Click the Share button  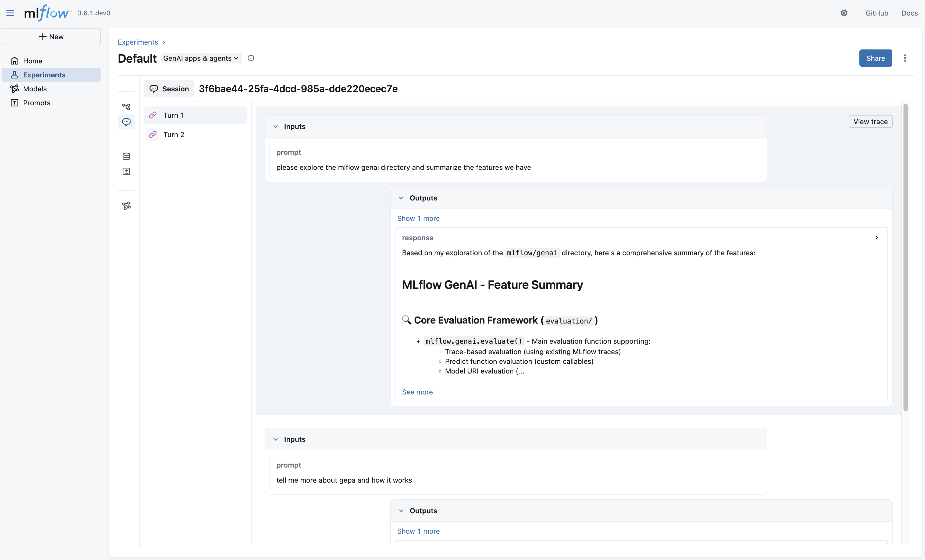pyautogui.click(x=876, y=58)
